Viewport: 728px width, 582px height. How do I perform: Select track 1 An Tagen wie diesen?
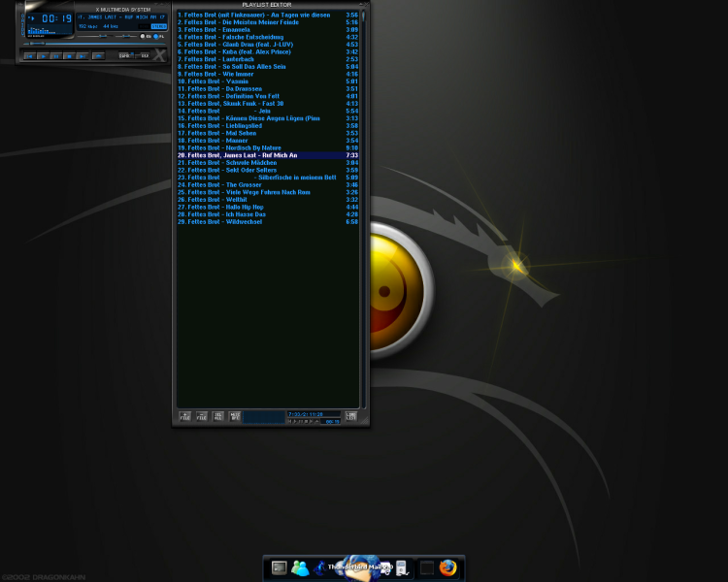click(x=268, y=15)
